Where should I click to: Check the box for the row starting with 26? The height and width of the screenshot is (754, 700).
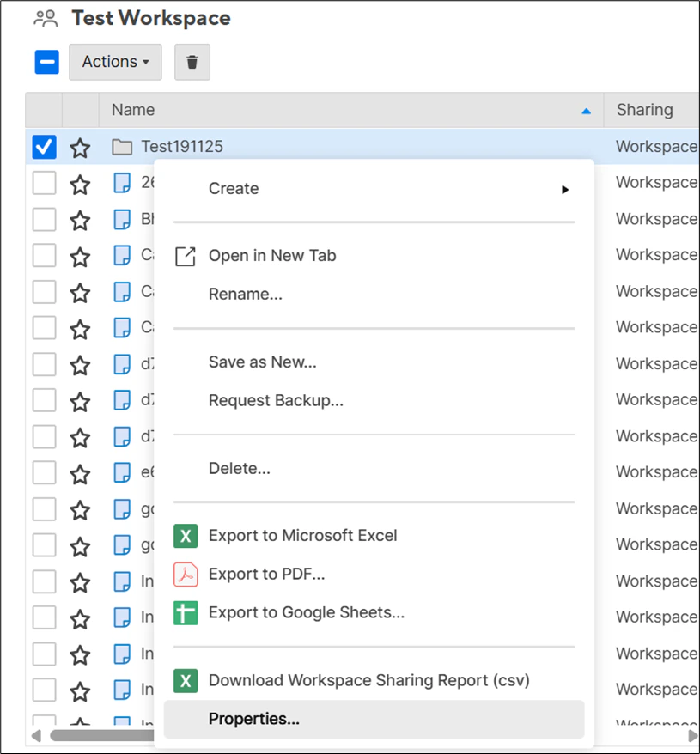44,183
